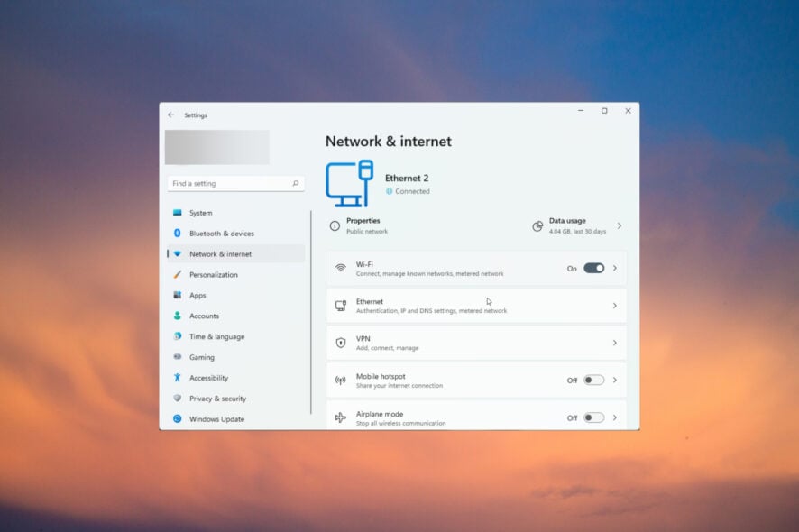Click the Data usage chevron arrow
Screen dimensions: 799x532
[x=620, y=225]
